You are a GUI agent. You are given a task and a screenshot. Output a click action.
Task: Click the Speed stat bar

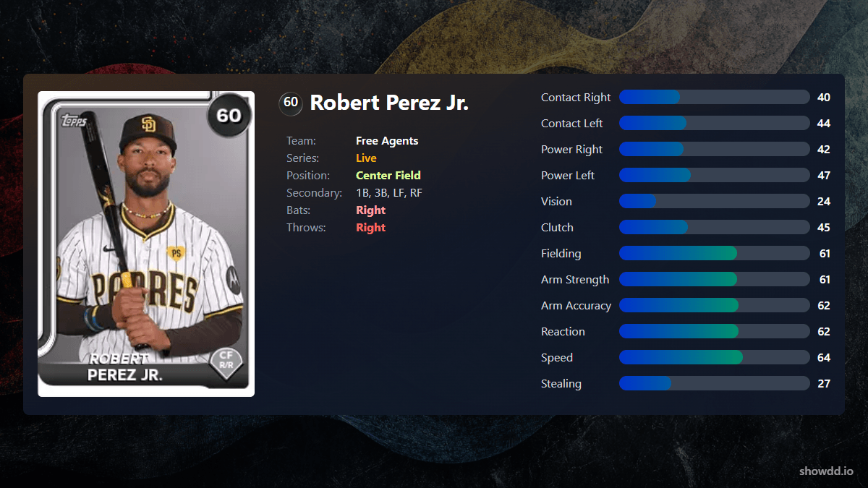(x=714, y=357)
